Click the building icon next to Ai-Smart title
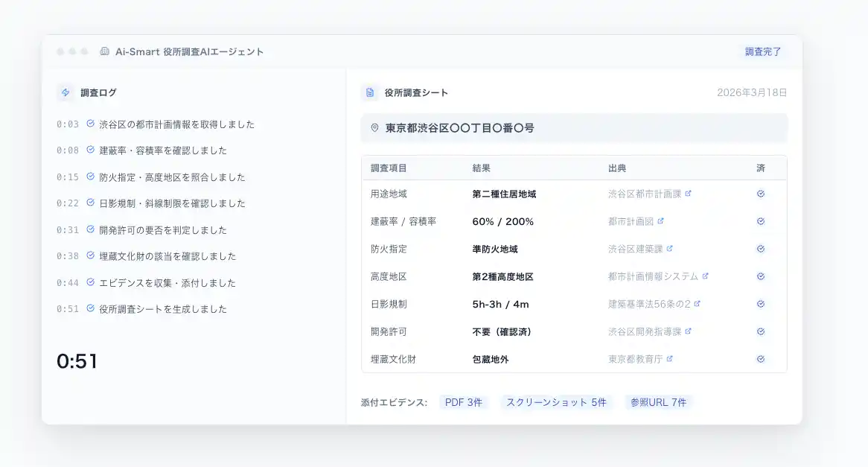Viewport: 868px width, 467px height. click(x=104, y=52)
